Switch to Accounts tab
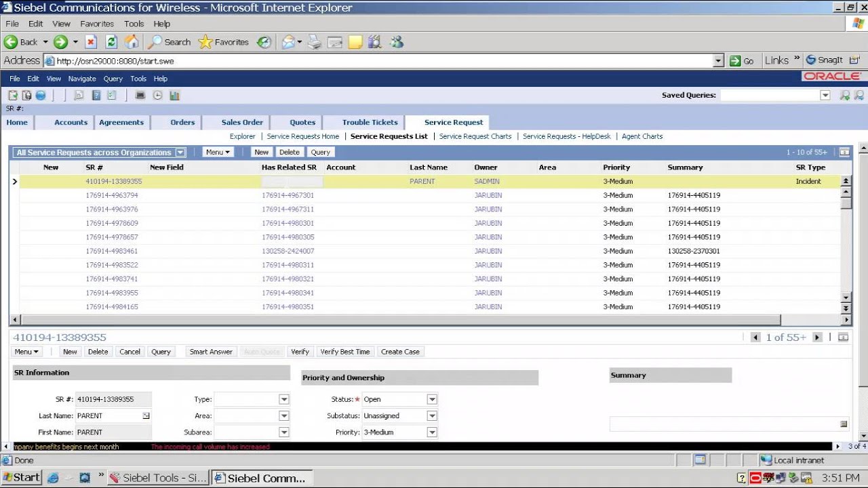Screen dimensions: 868x488 coord(71,122)
